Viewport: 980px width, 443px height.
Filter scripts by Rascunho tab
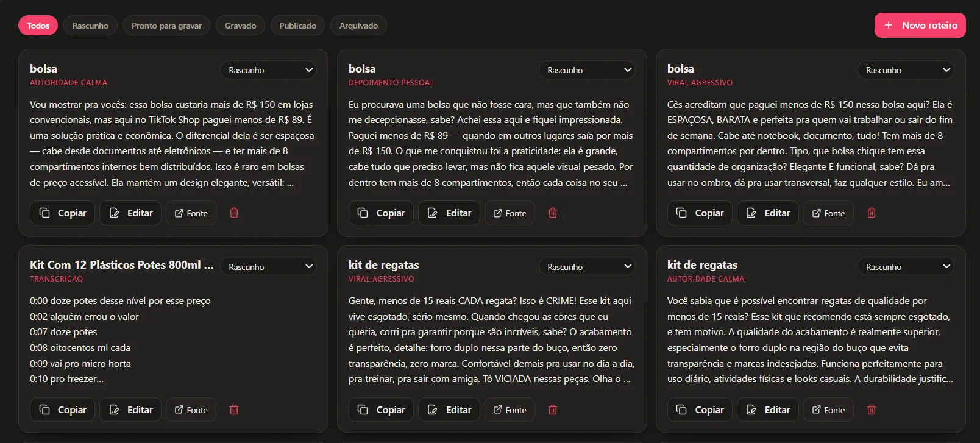coord(90,26)
